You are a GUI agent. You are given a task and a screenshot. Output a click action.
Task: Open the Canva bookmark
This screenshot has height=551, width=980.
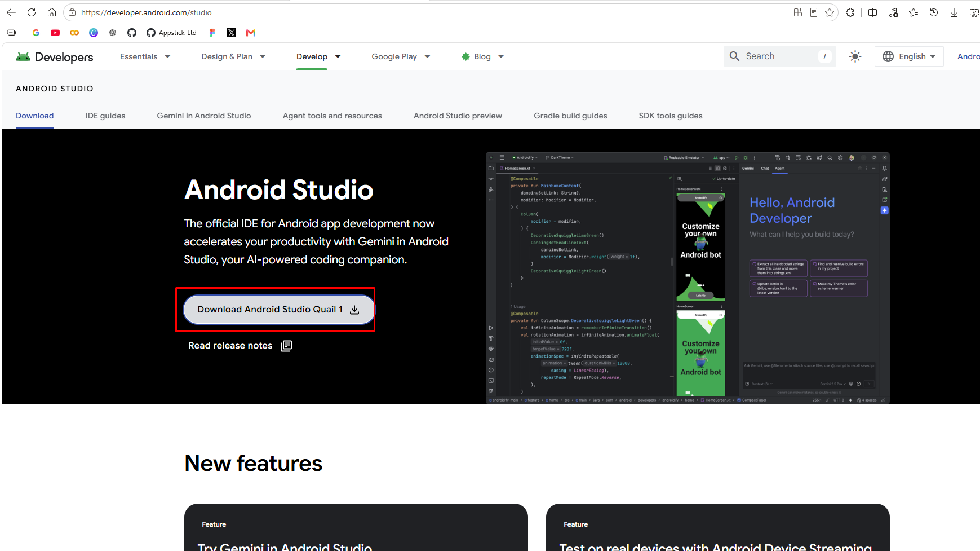click(x=94, y=33)
